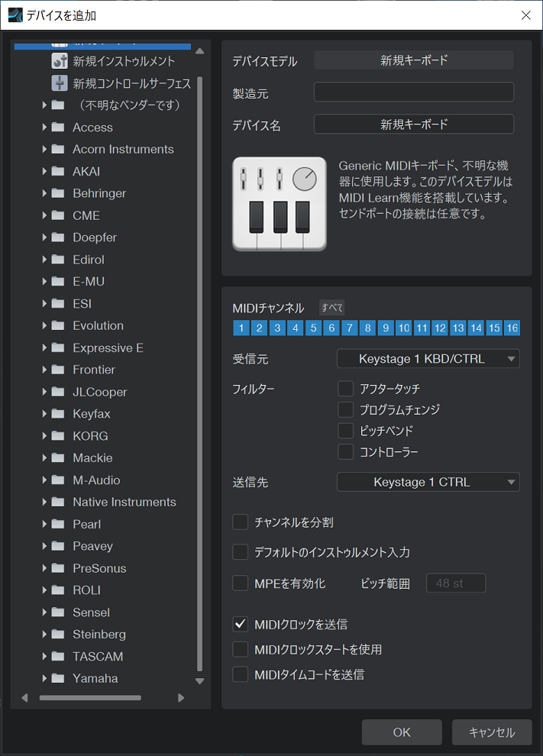Screen dimensions: 543x756
Task: Open the 受信元 Keystage 1 KBD/CTRL dropdown
Action: (x=428, y=359)
